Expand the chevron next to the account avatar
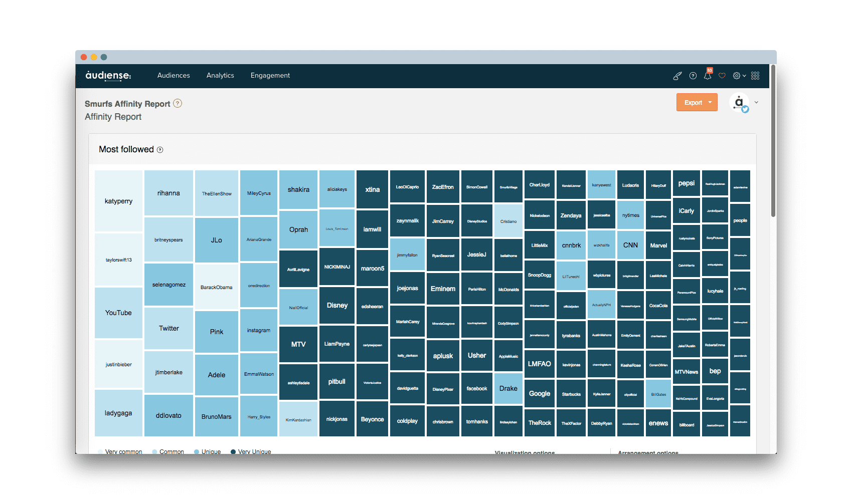 (756, 102)
